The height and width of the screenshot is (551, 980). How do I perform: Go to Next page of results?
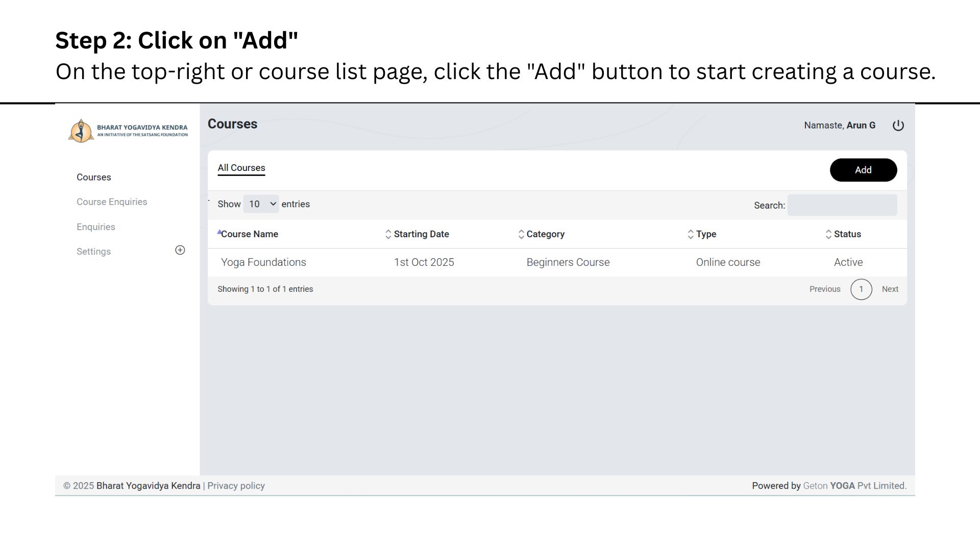pos(890,289)
